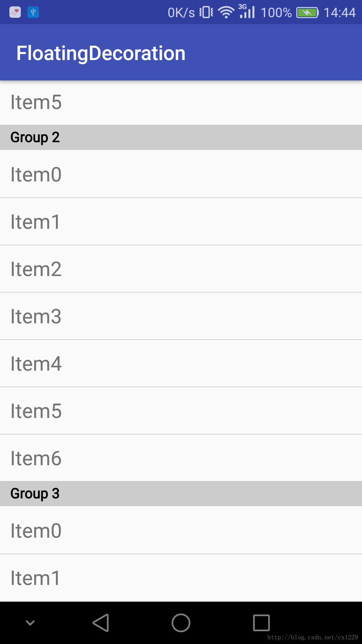The width and height of the screenshot is (362, 644).
Task: Tap the 14:44 clock in status bar
Action: [340, 13]
